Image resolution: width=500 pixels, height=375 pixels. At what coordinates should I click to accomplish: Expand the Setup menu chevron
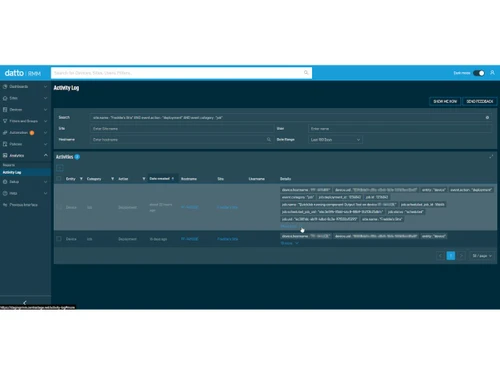pos(45,182)
